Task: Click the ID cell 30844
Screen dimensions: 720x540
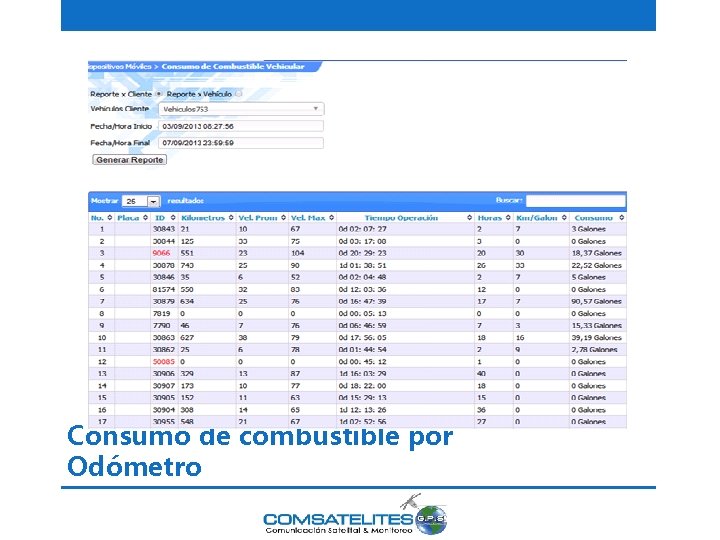Action: click(163, 241)
